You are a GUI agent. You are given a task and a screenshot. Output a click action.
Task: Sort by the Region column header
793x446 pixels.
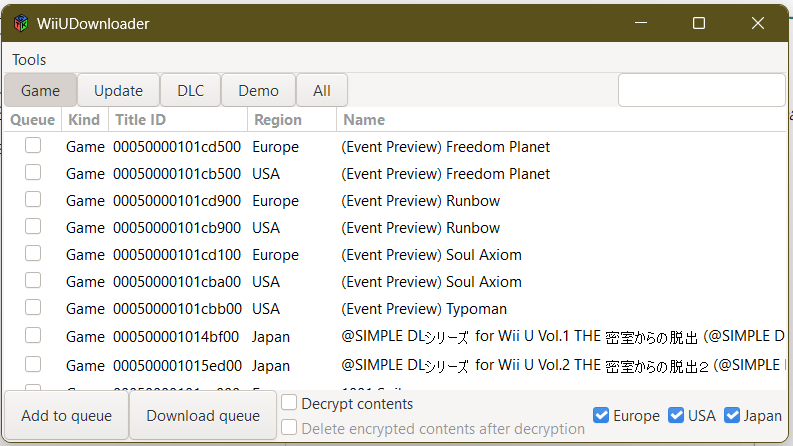tap(292, 120)
